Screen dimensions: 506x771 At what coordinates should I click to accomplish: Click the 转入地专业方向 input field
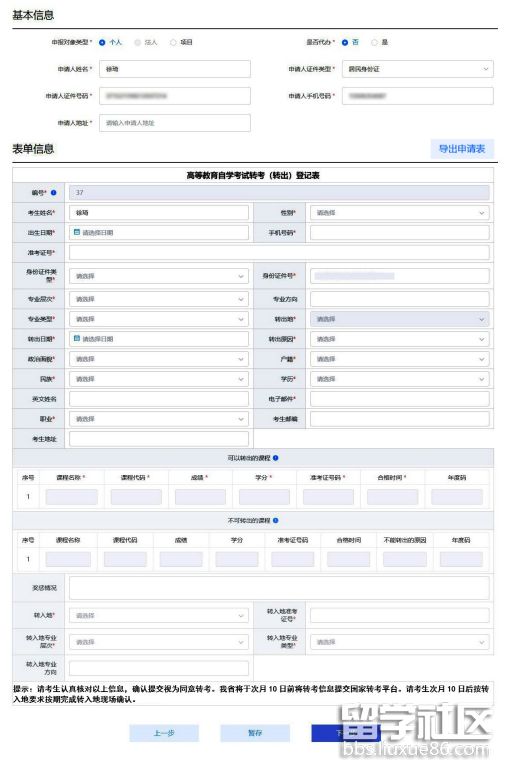coord(158,668)
